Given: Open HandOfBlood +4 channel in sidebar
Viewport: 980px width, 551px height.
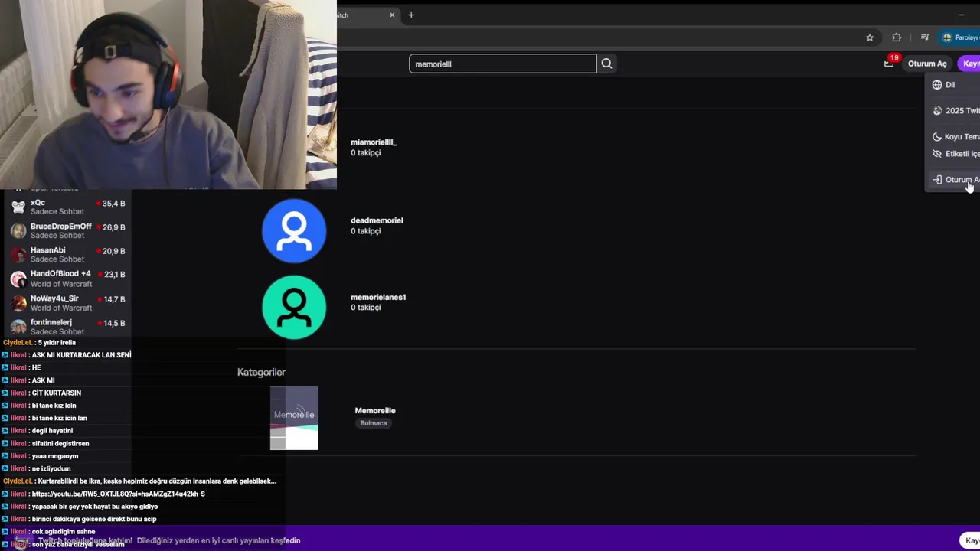Looking at the screenshot, I should point(67,279).
